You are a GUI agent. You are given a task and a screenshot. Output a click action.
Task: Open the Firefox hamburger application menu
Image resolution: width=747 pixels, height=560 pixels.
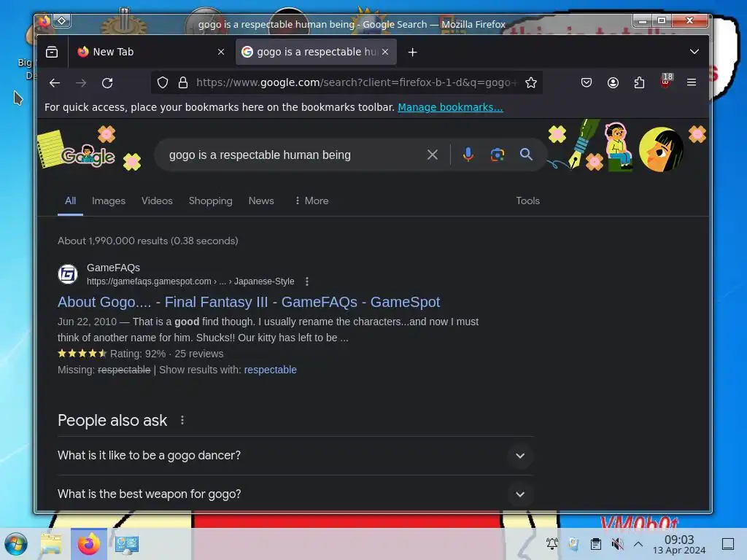point(692,83)
